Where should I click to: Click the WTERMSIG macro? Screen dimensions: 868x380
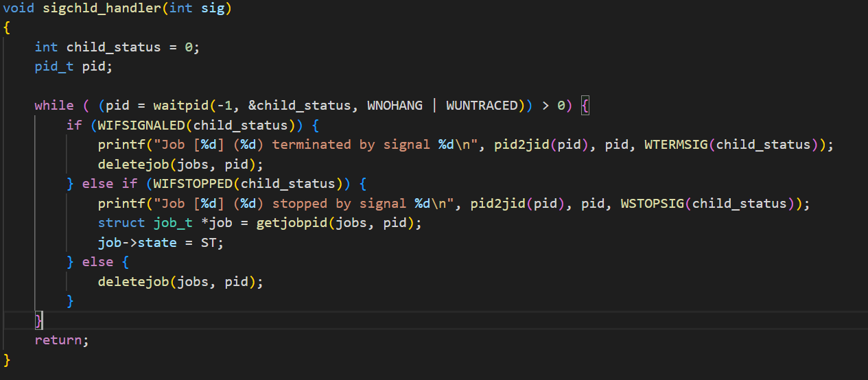(675, 145)
